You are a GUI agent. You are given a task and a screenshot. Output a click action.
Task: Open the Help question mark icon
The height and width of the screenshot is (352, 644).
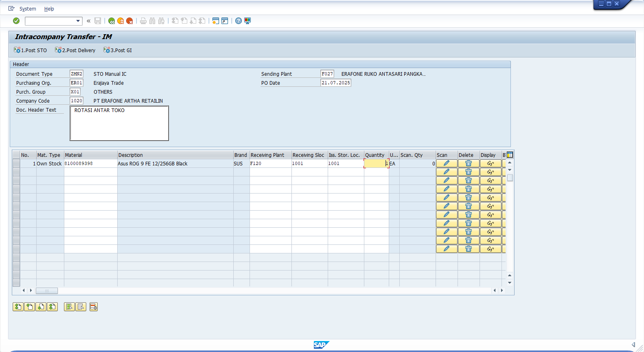coord(239,21)
